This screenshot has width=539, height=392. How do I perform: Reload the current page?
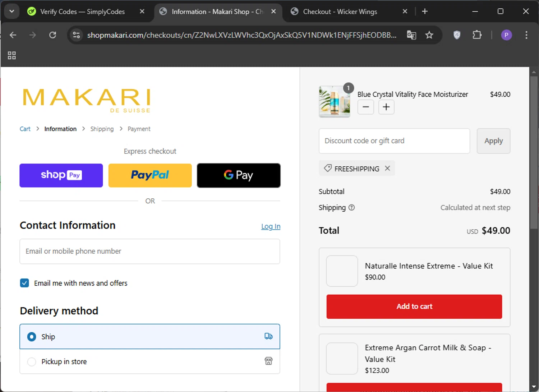pyautogui.click(x=53, y=35)
